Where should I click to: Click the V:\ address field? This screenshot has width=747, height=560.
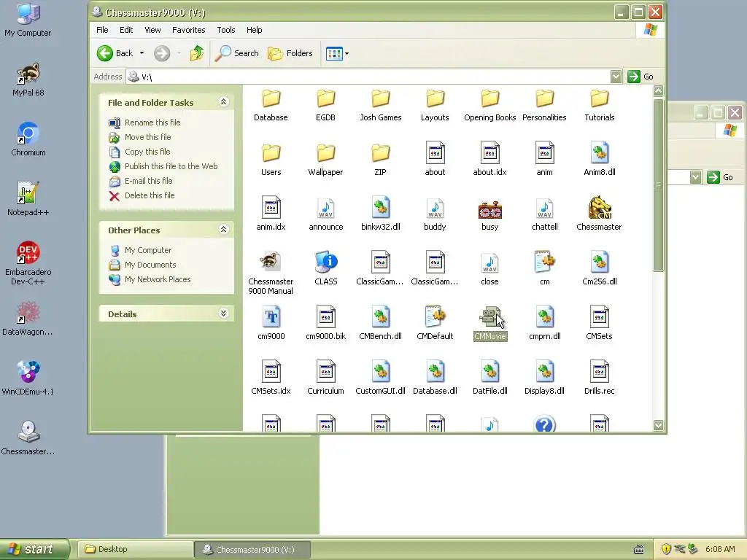pyautogui.click(x=367, y=76)
